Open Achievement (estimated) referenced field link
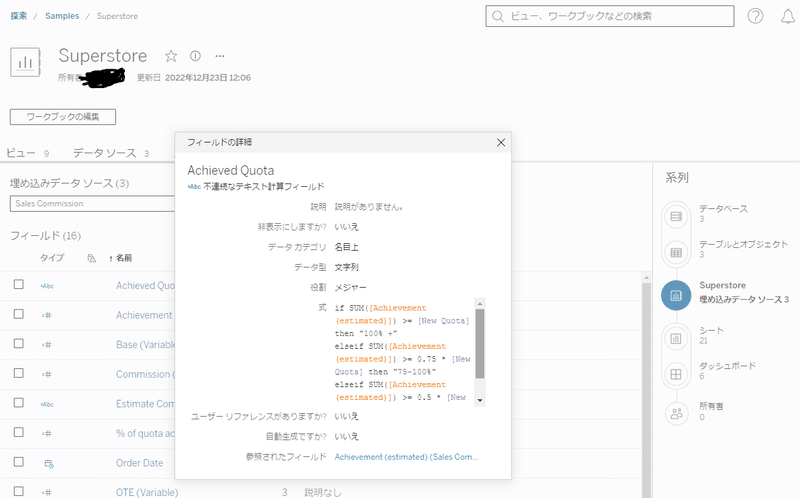This screenshot has height=498, width=800. pos(407,457)
